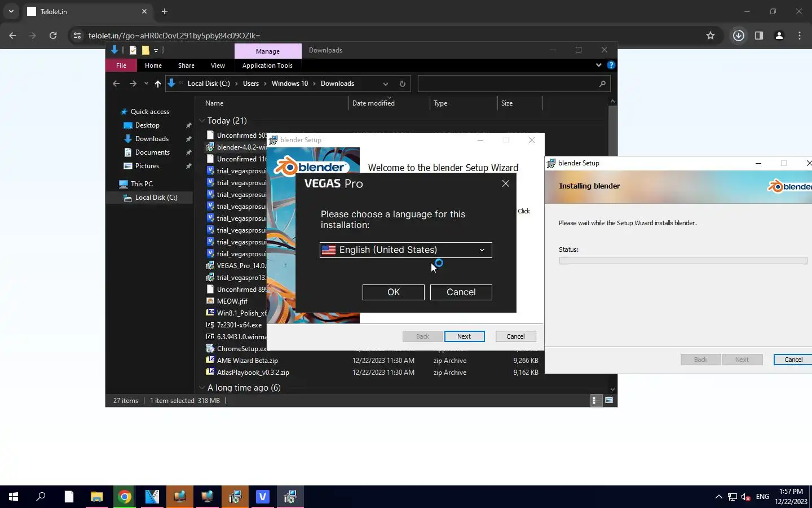Click the ChromeSetup.exe file icon
812x508 pixels.
[210, 348]
